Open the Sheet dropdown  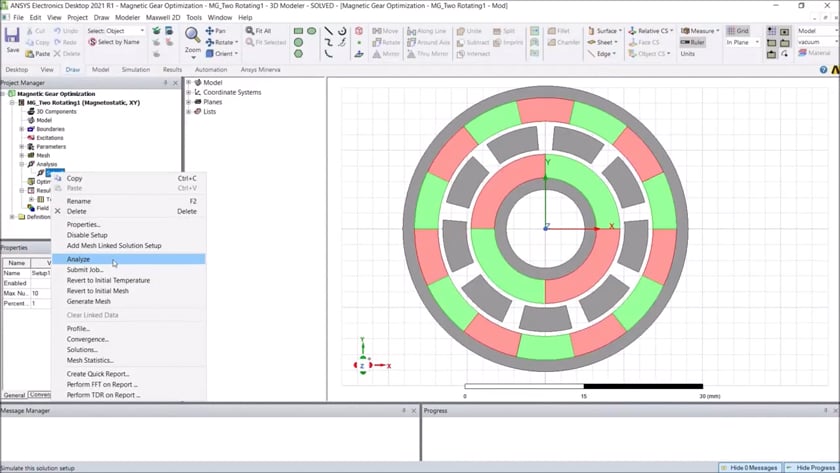616,42
